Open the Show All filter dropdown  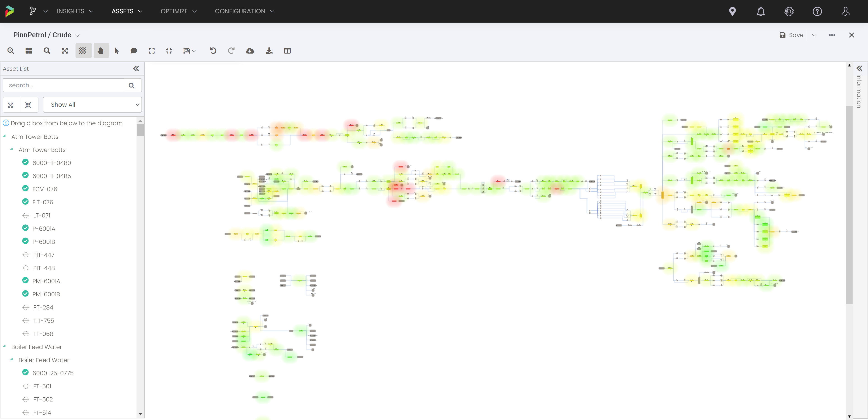(x=93, y=105)
